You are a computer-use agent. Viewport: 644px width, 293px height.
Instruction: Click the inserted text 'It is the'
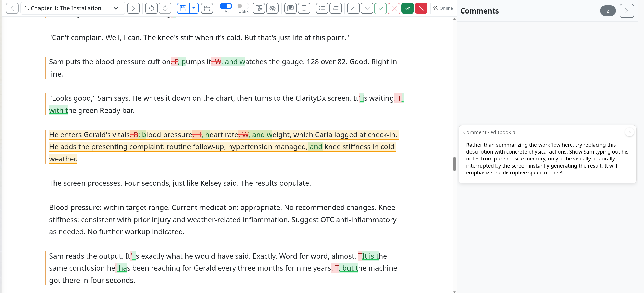click(370, 256)
